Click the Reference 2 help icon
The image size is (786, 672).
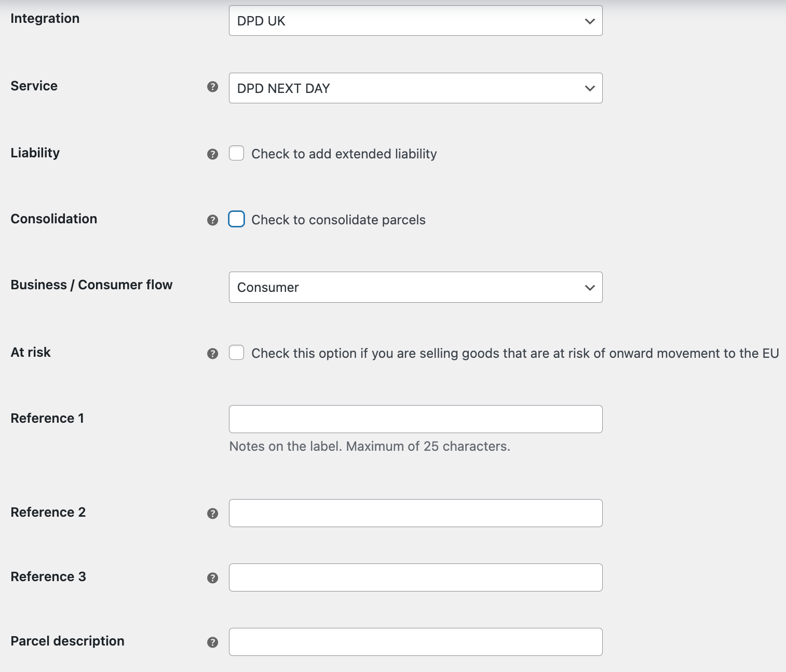point(212,514)
